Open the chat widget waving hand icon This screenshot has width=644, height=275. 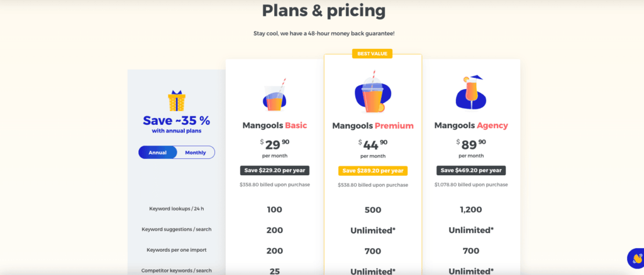[x=636, y=258]
